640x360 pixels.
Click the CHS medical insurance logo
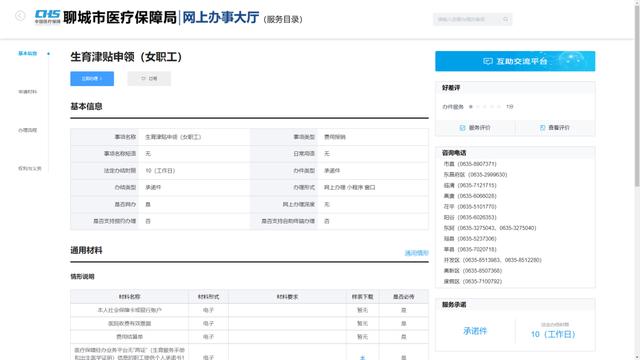[47, 17]
